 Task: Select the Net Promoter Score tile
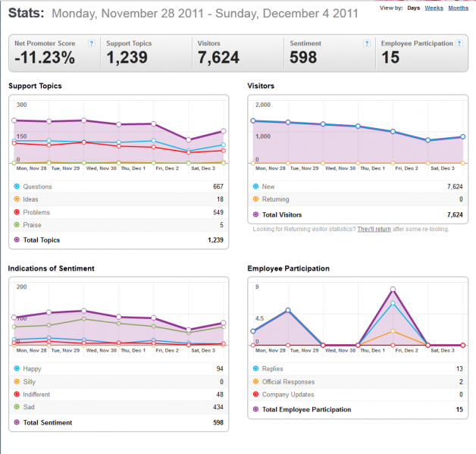[55, 53]
